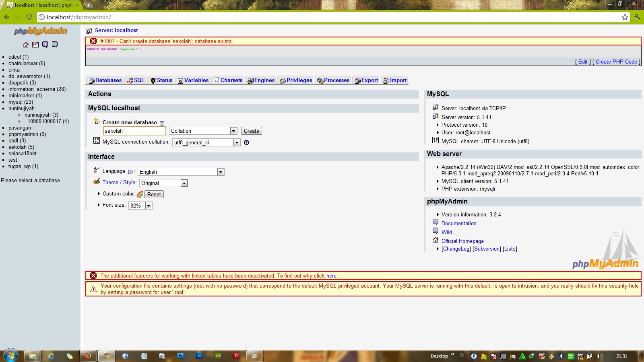This screenshot has width=644, height=362.
Task: Open the custom color rainbow picker icon
Action: tap(140, 194)
